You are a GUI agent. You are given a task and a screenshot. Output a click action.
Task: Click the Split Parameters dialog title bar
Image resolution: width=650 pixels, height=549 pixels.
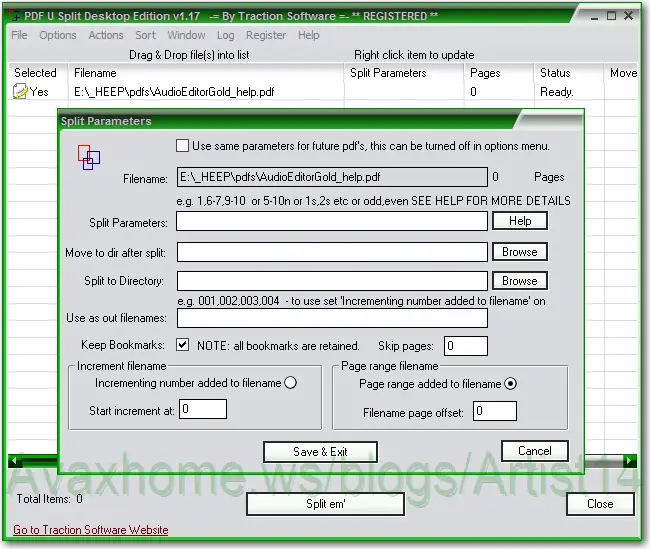(286, 121)
